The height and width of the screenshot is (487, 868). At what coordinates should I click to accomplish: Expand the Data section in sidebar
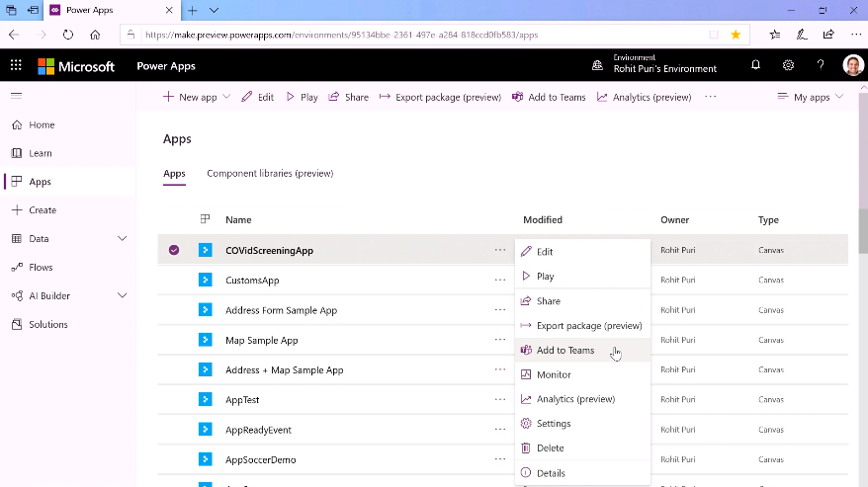(x=123, y=238)
